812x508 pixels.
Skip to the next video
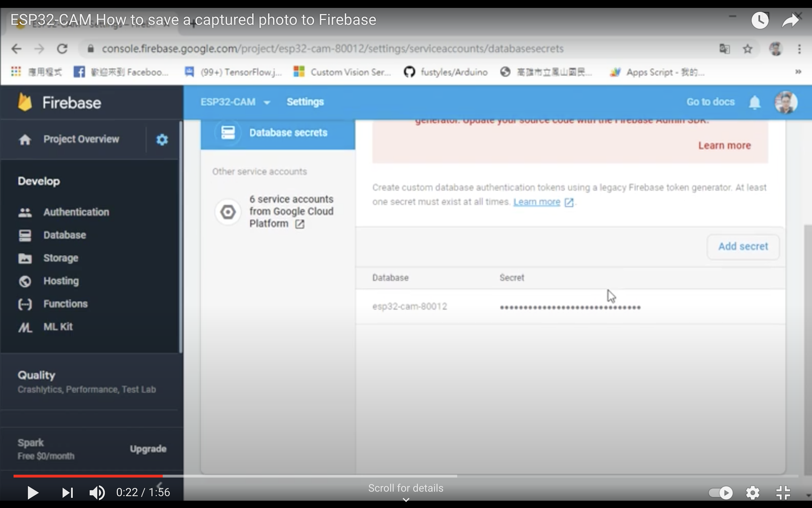[67, 492]
